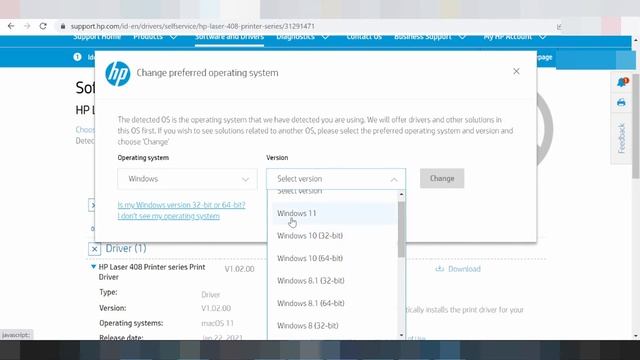Reload the page with refresh icon
Viewport: 640px width, 360px height.
[43, 26]
